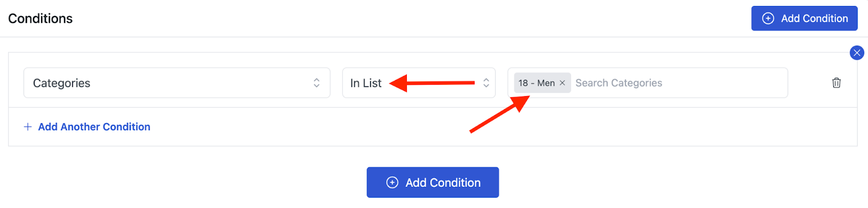Click the plus-circle icon in top Add Condition button

point(768,18)
